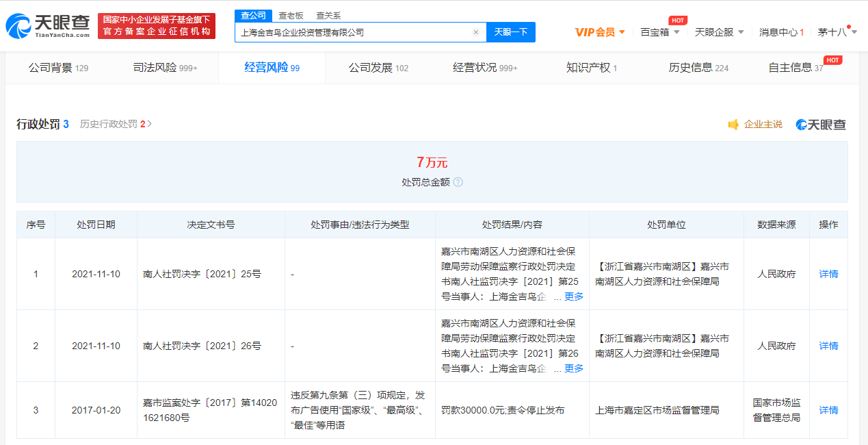Open 详情 for the 2017-01-20 penalty row

coord(828,410)
